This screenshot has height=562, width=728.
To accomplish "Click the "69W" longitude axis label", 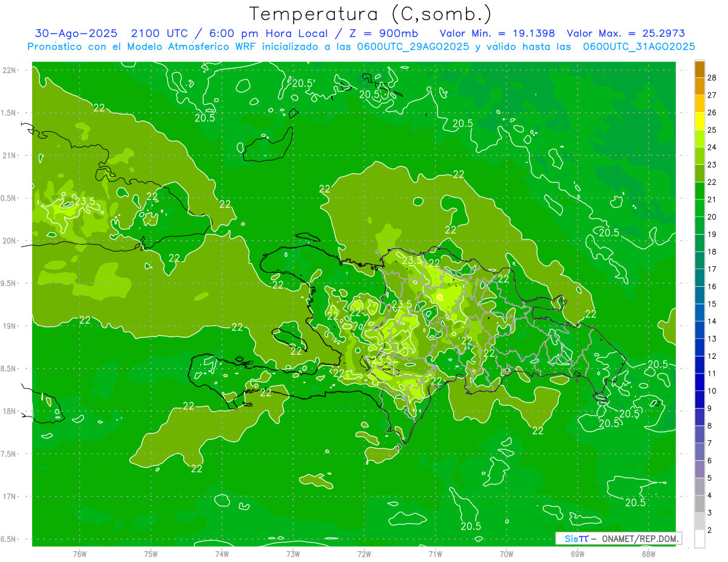I will pyautogui.click(x=578, y=553).
